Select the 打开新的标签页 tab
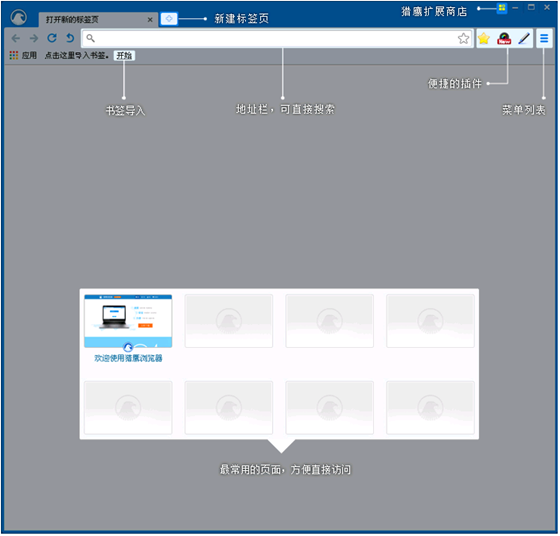Image resolution: width=560 pixels, height=536 pixels. pos(98,19)
